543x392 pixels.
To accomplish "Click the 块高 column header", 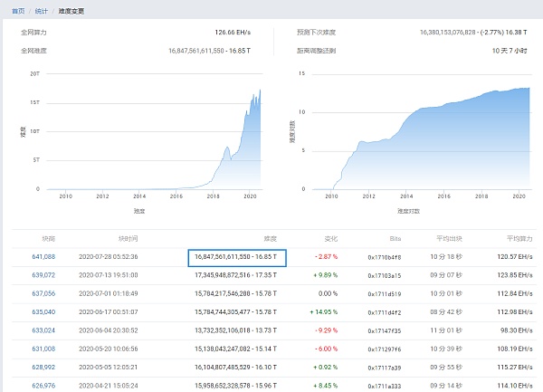I will (x=48, y=239).
